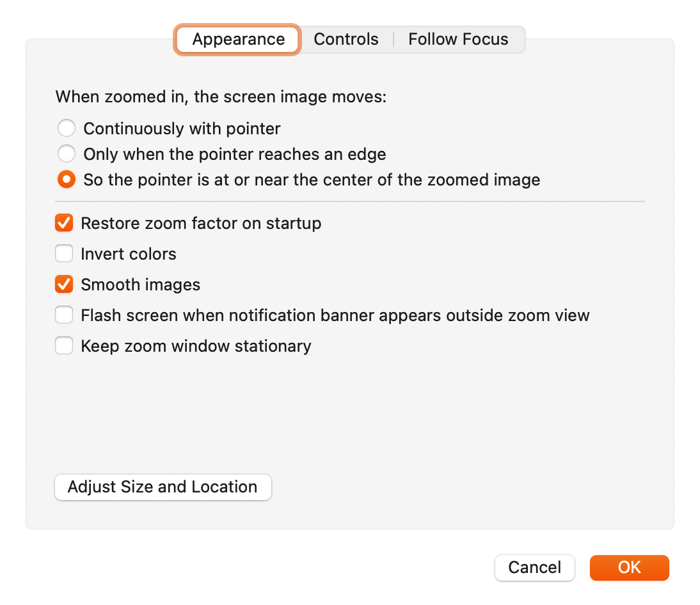Enable Flash screen when notification banner appears
The image size is (700, 605).
click(x=64, y=315)
